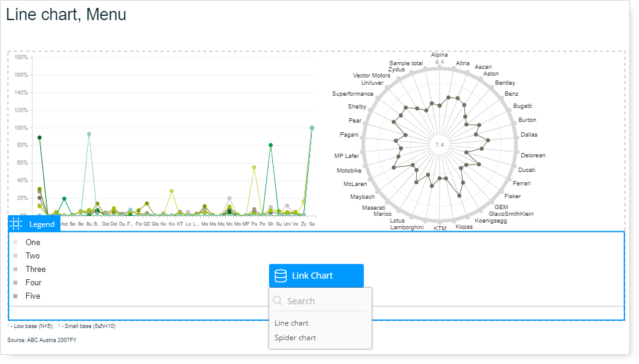Click the light teal peak point near 90%
Viewport: 639px width, 364px height.
click(89, 134)
